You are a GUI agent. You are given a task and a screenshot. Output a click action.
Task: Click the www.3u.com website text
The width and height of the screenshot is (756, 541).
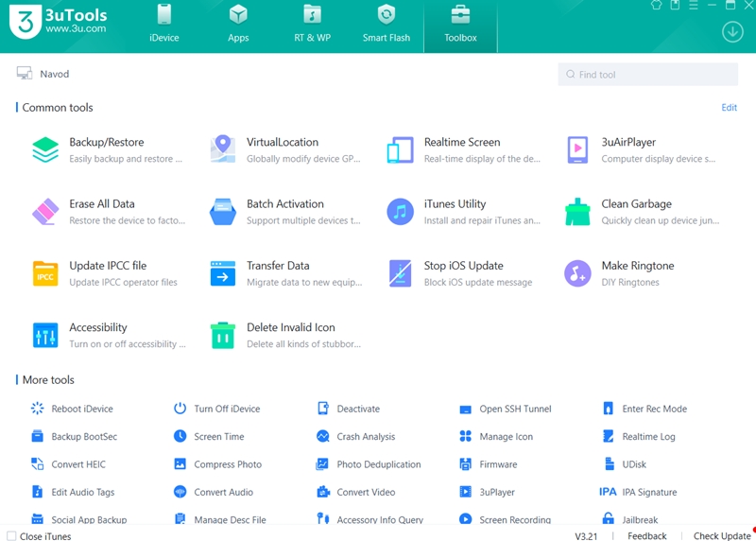click(x=76, y=28)
